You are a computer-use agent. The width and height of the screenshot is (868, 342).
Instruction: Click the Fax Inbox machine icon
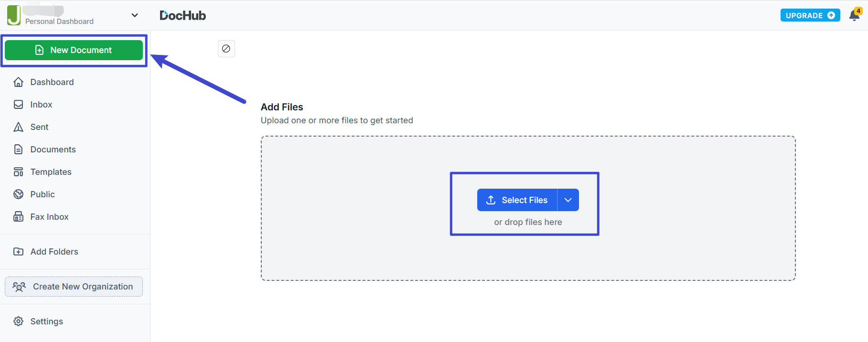18,217
